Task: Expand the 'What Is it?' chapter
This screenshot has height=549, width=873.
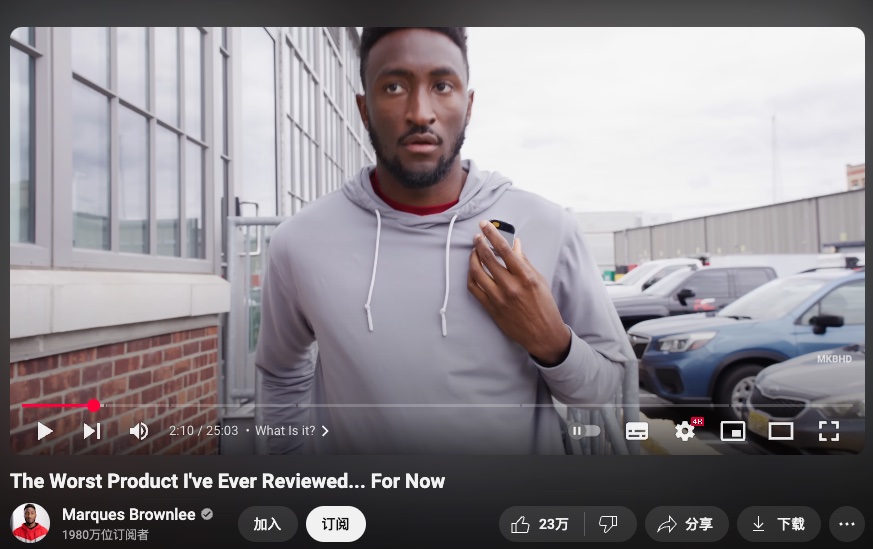Action: [292, 431]
